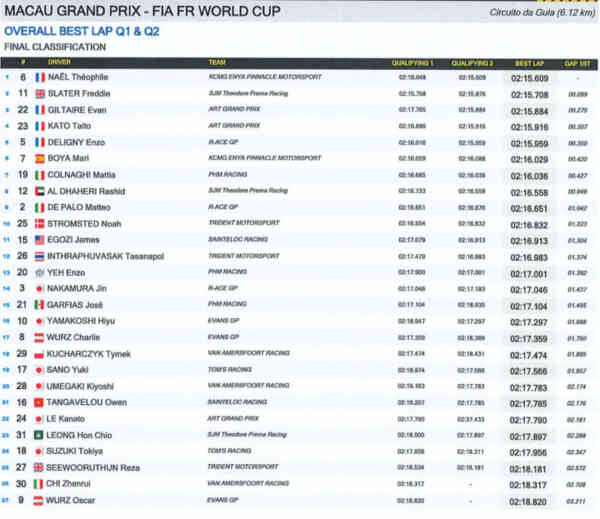This screenshot has height=519, width=600.
Task: Select the Vietnamese flag next to TANGAVELOU Owen
Action: 40,403
